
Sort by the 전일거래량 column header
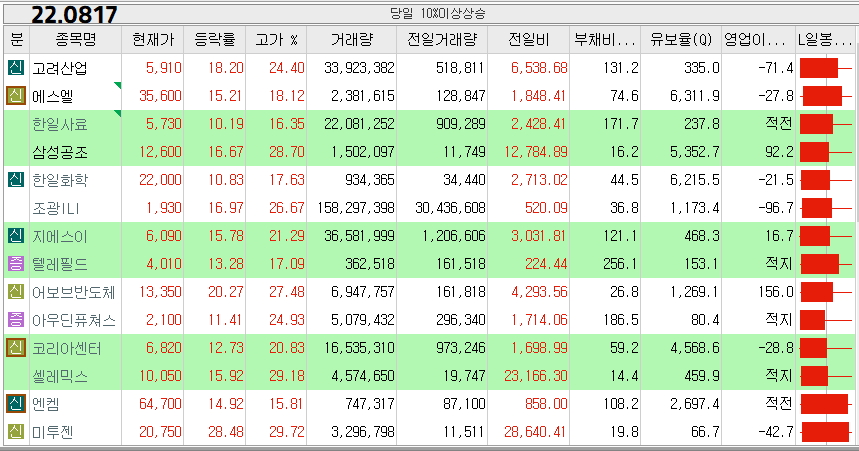click(x=442, y=39)
